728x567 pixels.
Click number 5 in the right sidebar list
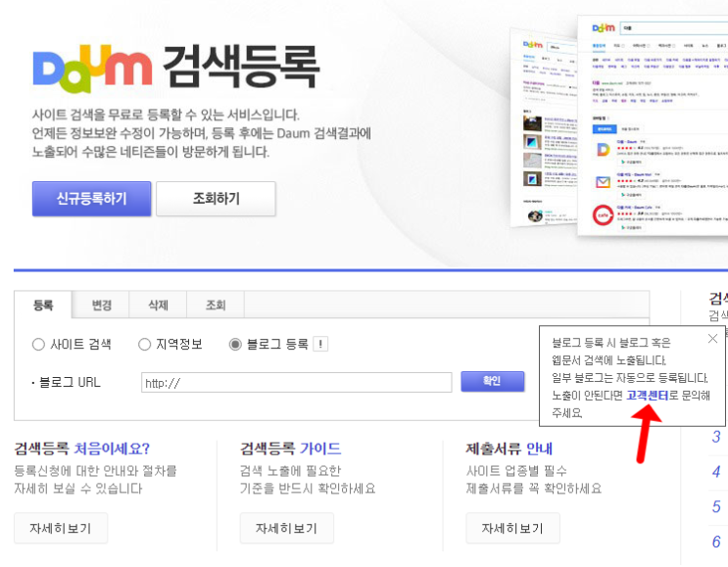[716, 506]
